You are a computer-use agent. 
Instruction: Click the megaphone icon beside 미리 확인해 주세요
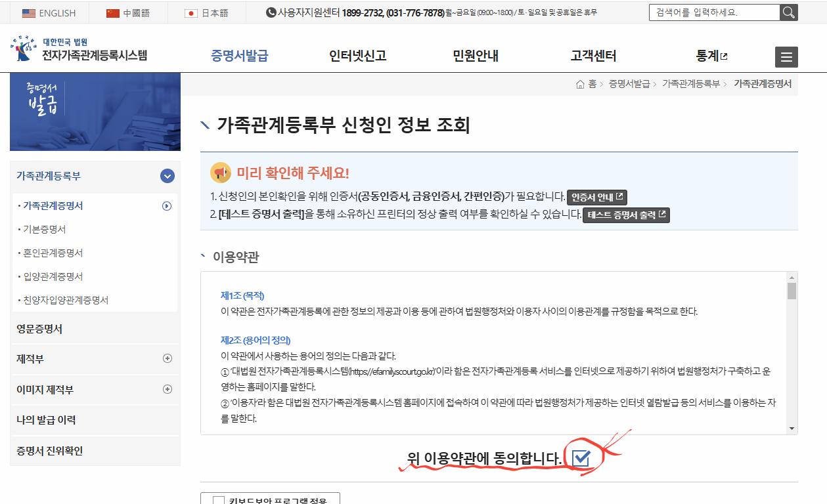pos(220,173)
